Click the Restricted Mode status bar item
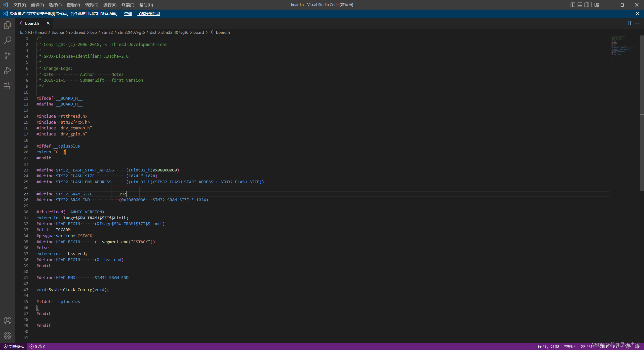Viewport: 644px width, 350px height. coord(14,347)
